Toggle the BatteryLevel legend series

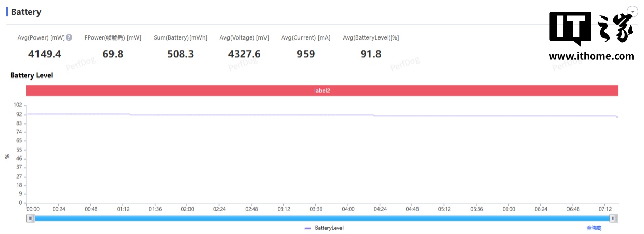pos(328,228)
